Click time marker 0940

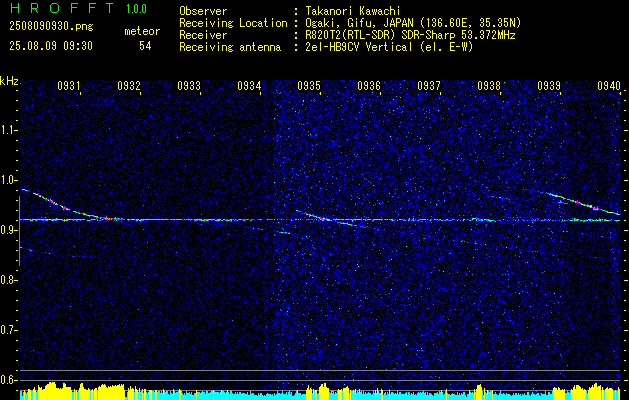[x=609, y=85]
